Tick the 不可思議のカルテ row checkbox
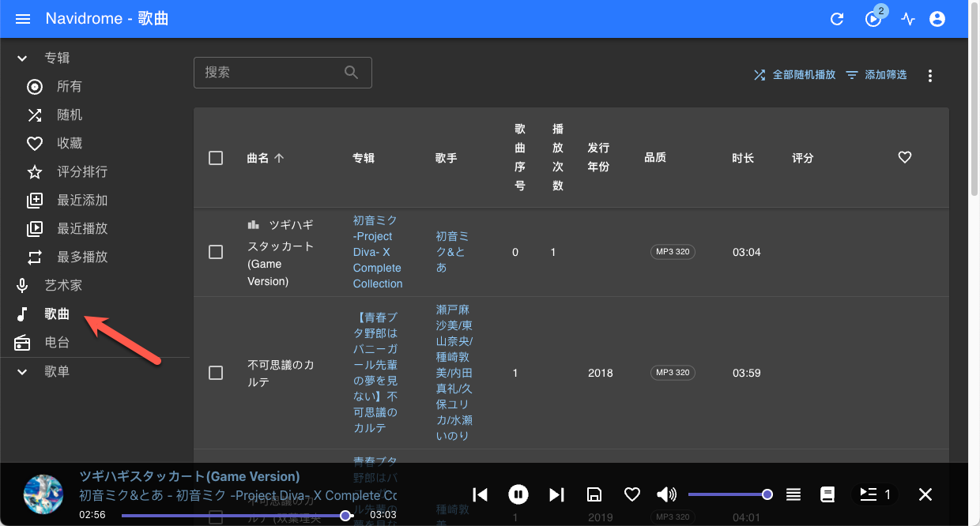The height and width of the screenshot is (526, 980). (216, 373)
